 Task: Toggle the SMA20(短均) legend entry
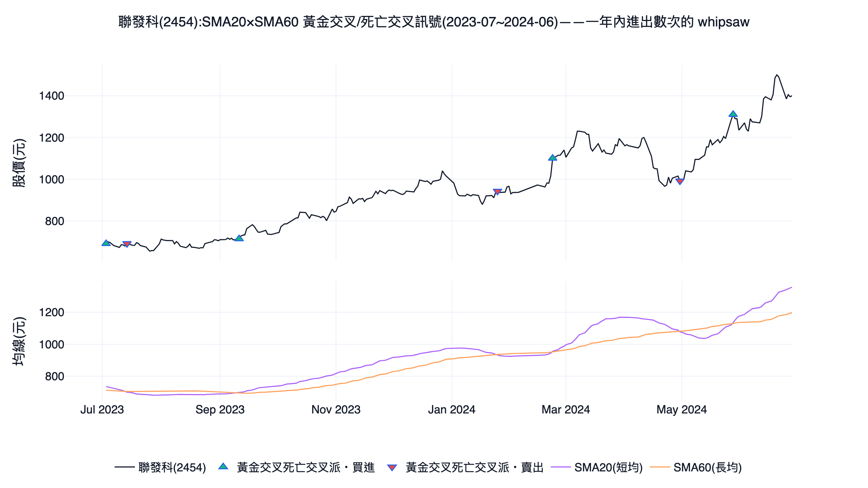(597, 467)
